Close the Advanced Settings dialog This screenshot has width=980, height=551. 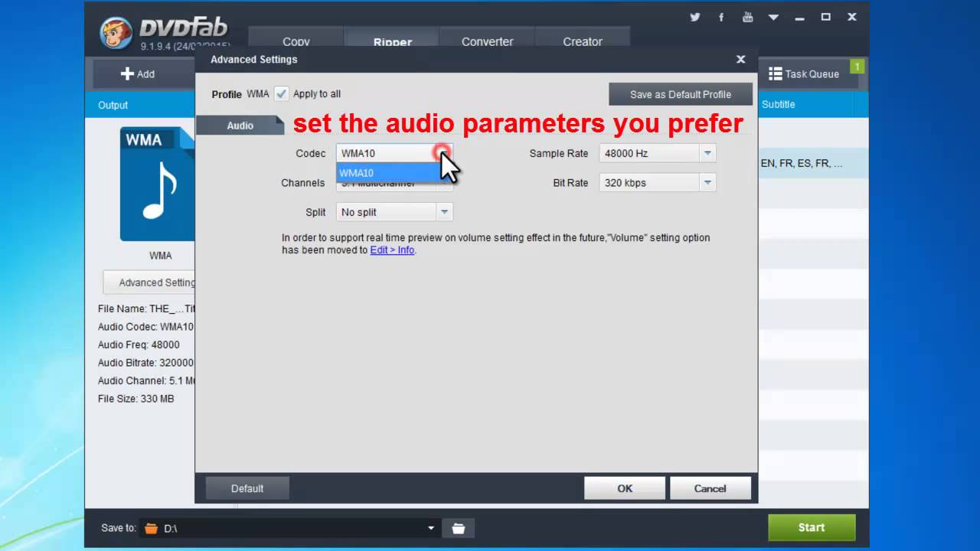[x=740, y=59]
